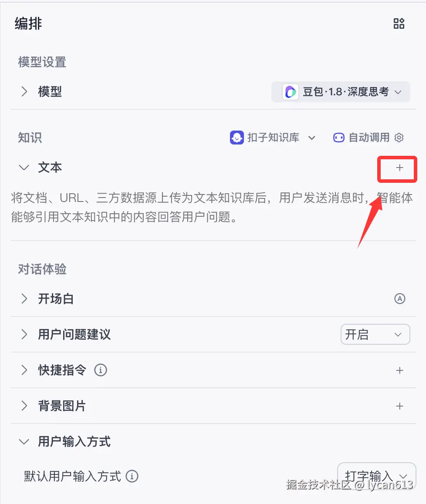The image size is (426, 504).
Task: Open the grid layout icon beside 编排
Action: click(399, 24)
